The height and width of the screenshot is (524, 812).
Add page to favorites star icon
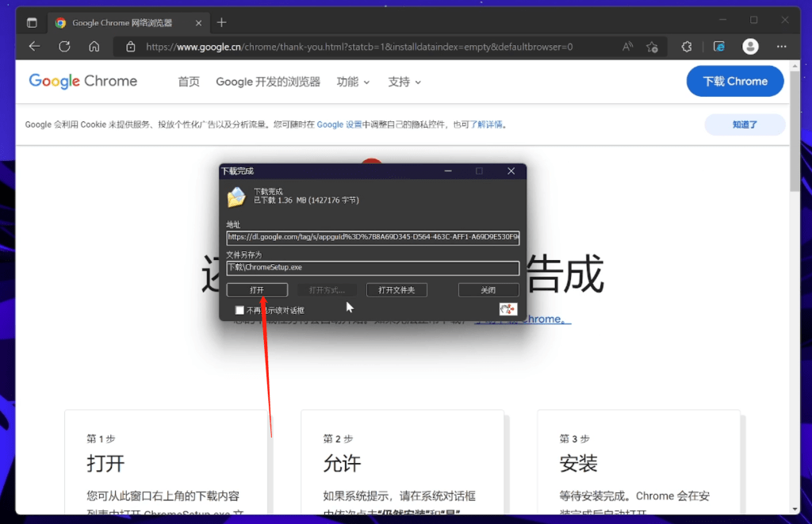point(652,47)
